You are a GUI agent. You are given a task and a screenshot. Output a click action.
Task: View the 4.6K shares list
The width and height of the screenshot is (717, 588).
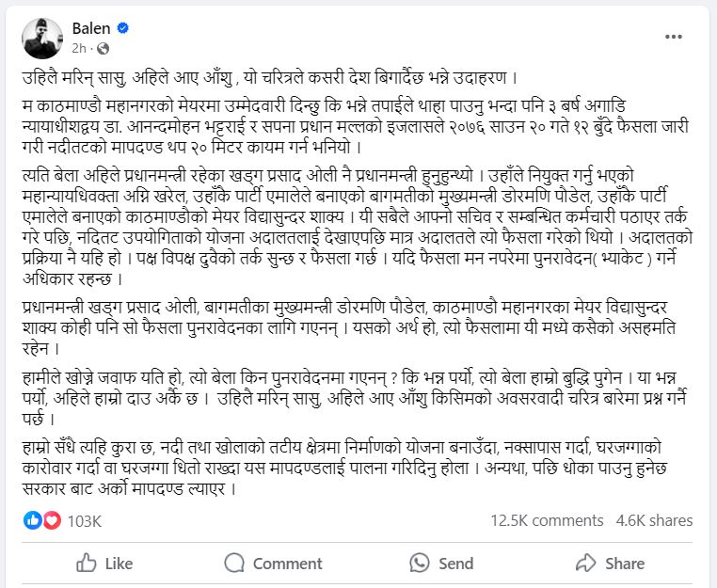click(x=654, y=520)
